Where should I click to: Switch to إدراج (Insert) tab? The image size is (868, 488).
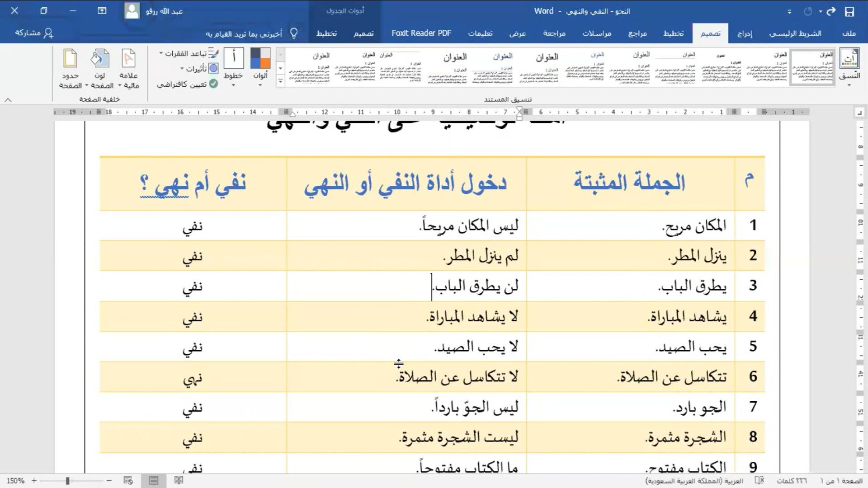coord(745,33)
